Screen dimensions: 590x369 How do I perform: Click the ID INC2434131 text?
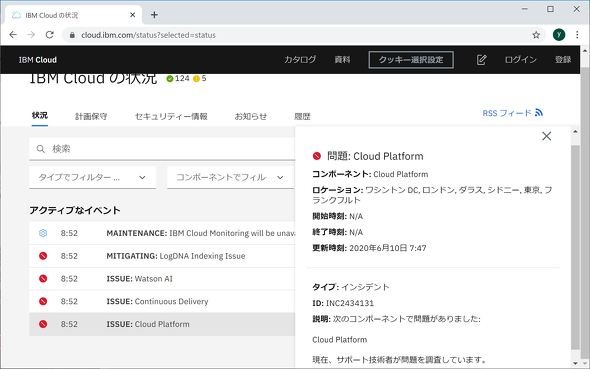(x=343, y=303)
